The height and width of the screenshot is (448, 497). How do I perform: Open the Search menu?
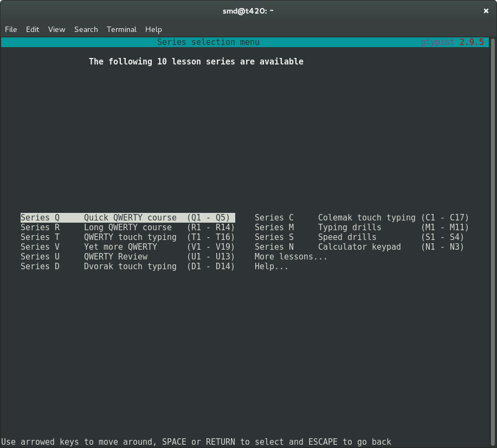tap(86, 29)
